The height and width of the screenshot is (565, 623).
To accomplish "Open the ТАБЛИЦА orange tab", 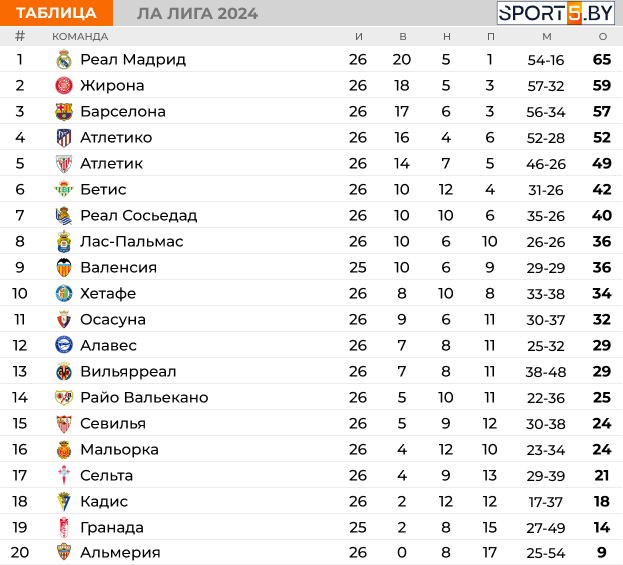I will click(56, 13).
